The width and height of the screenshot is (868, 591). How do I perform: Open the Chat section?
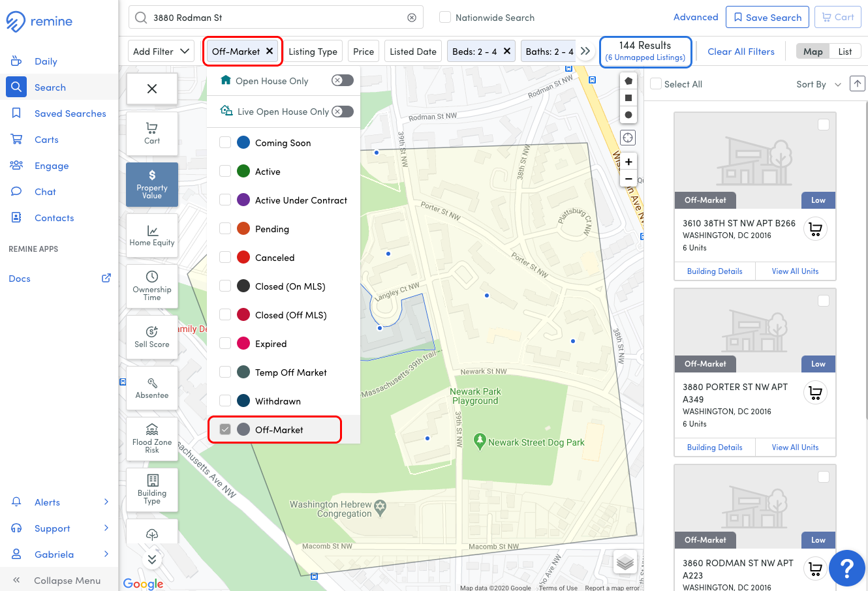pos(45,192)
